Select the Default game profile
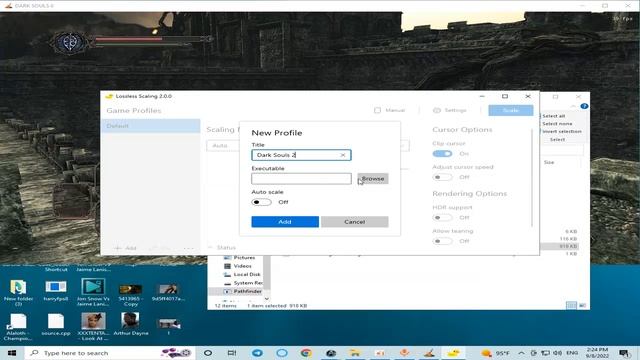Image resolution: width=640 pixels, height=360 pixels. [151, 126]
